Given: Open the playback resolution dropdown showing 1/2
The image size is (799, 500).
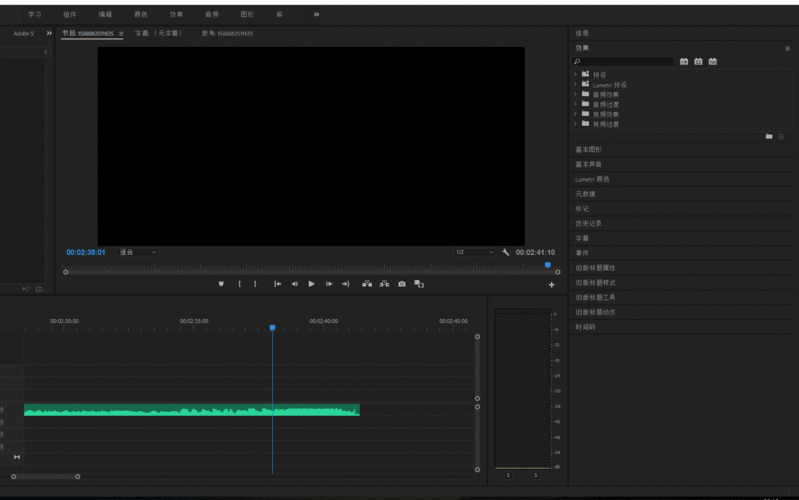Looking at the screenshot, I should point(475,253).
